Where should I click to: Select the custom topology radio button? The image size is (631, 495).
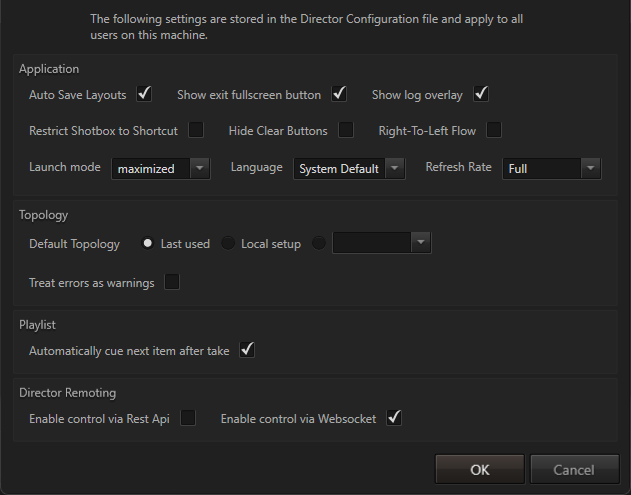[319, 243]
